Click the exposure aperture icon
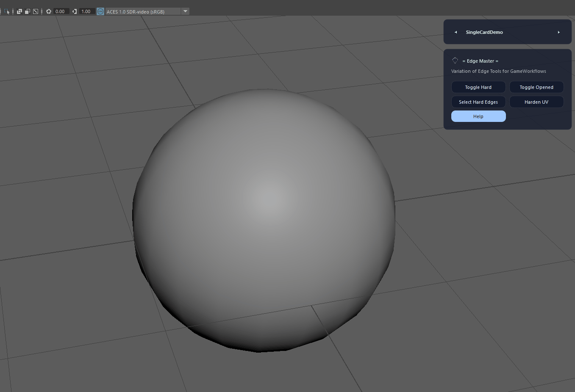 49,11
